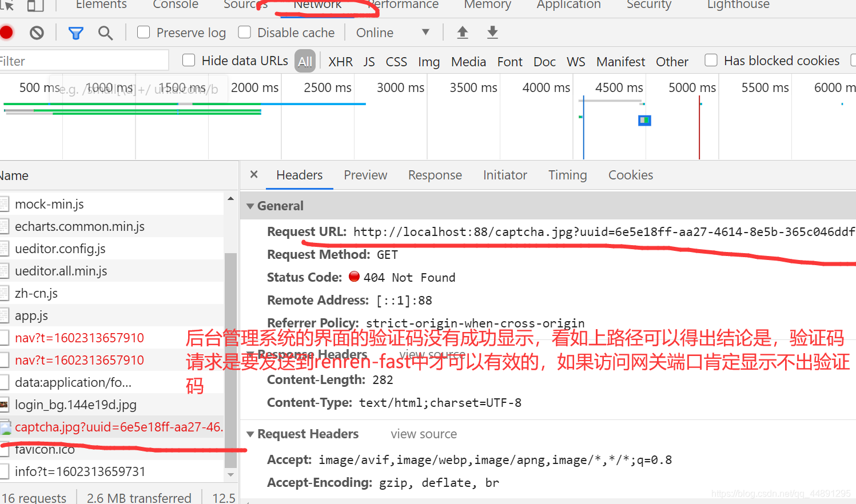Select the Initiator tab in request details

pyautogui.click(x=505, y=175)
